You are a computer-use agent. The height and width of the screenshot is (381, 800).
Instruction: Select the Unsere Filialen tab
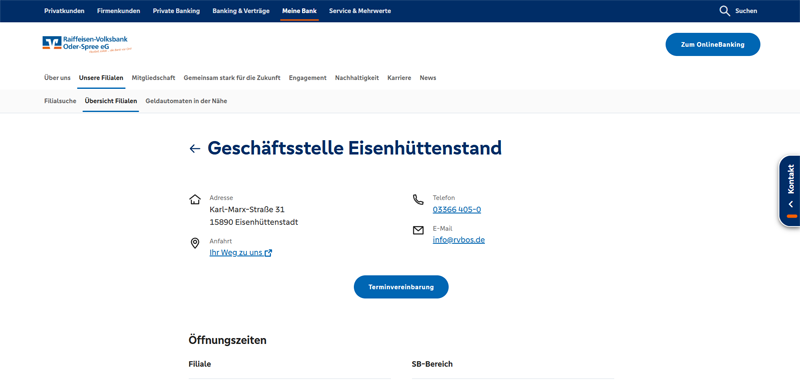pyautogui.click(x=101, y=78)
